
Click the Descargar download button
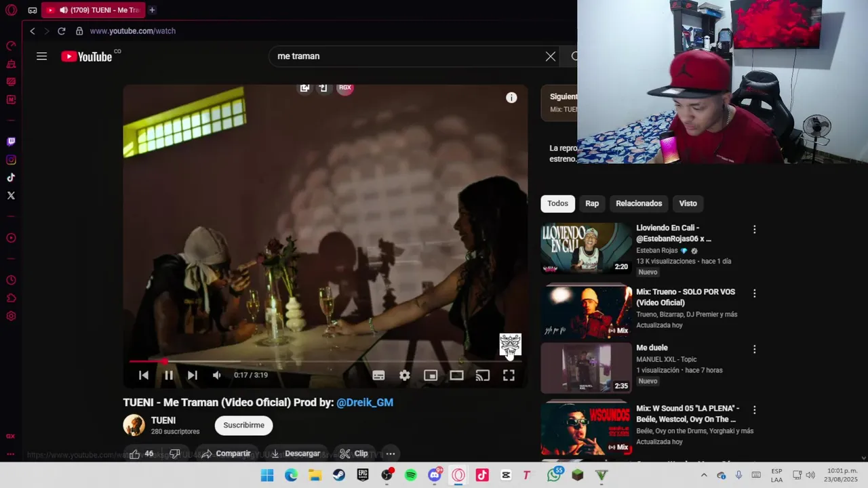point(295,453)
